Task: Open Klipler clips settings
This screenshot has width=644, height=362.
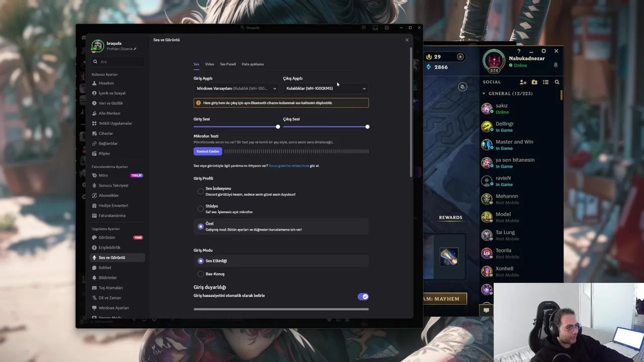Action: (x=117, y=153)
